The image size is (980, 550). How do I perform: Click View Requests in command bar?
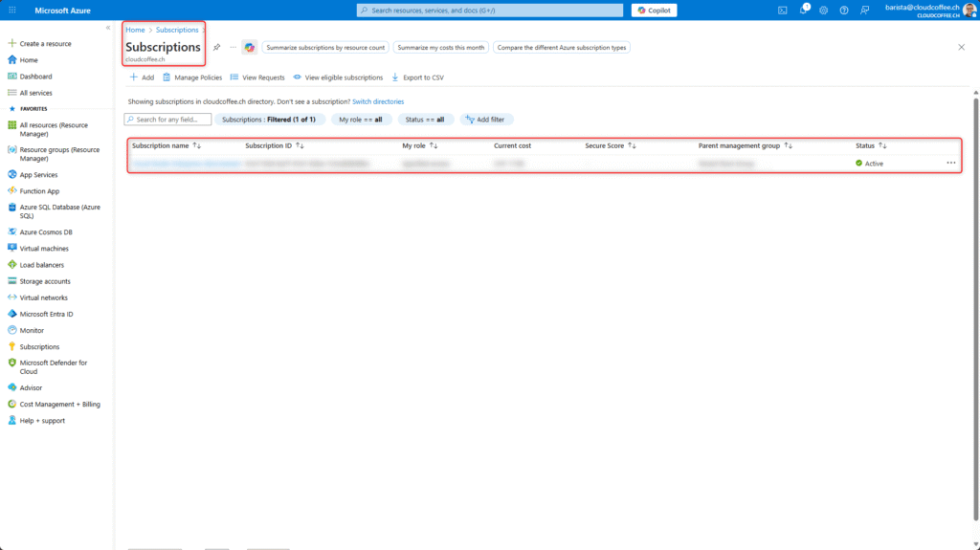coord(257,77)
